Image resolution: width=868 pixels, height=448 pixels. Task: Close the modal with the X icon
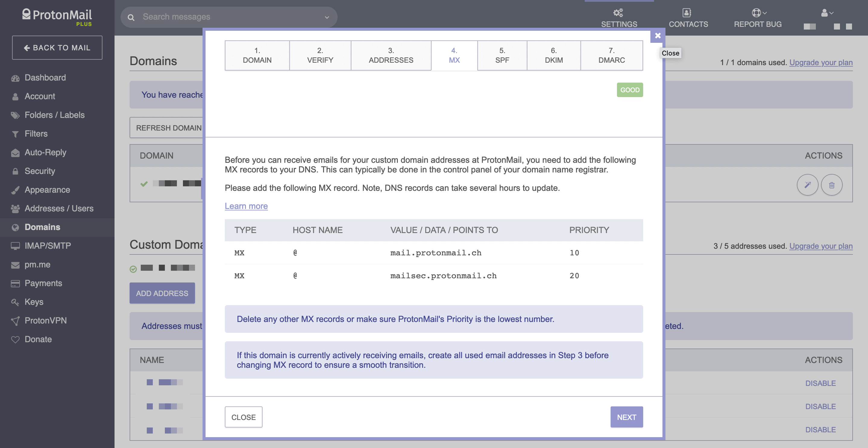click(x=657, y=35)
